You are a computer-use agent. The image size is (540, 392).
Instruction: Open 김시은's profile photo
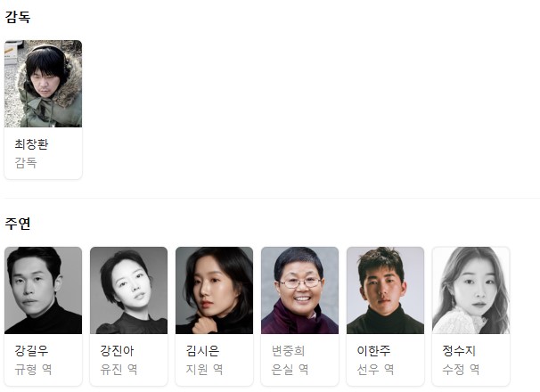214,290
